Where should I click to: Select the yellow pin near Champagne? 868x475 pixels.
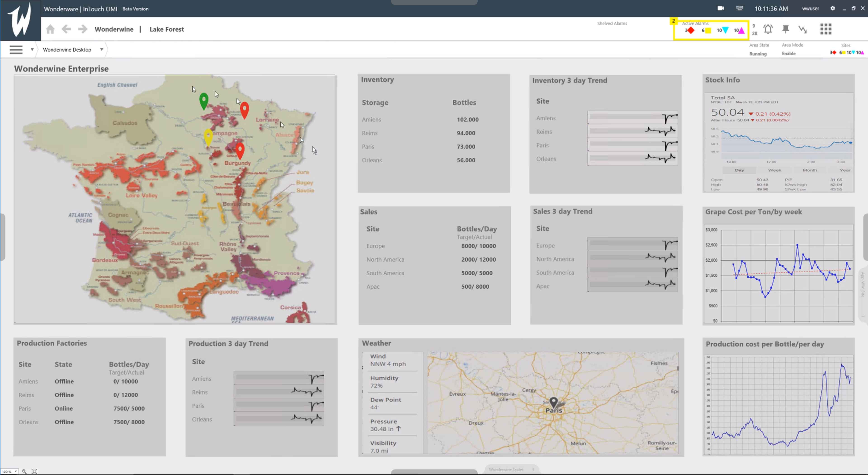[x=208, y=137]
